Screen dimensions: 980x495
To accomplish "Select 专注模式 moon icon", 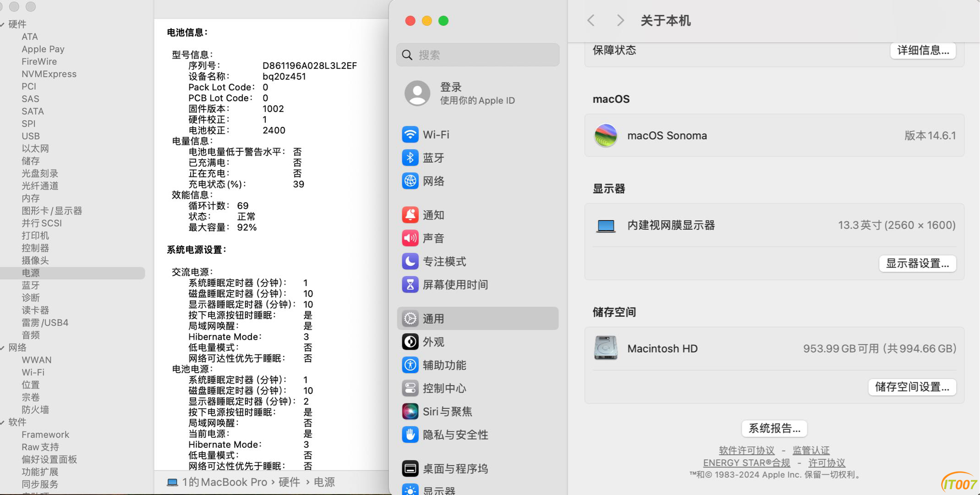I will point(410,261).
